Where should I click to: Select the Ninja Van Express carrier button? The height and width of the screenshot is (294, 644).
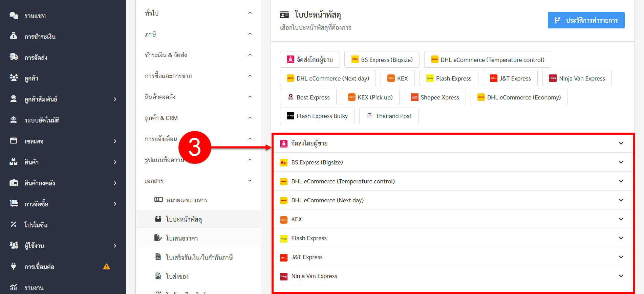tap(577, 78)
